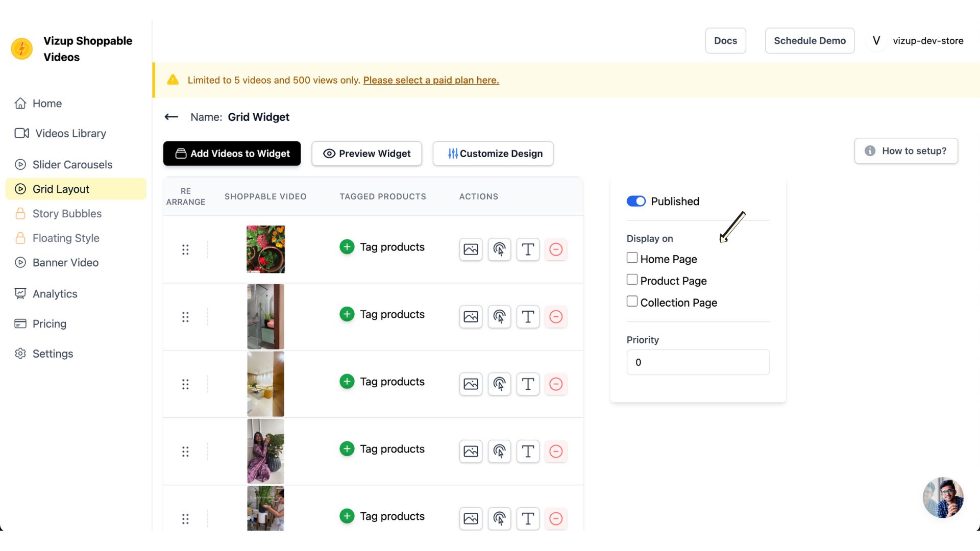
Task: Click Add Videos to Widget button
Action: (x=232, y=154)
